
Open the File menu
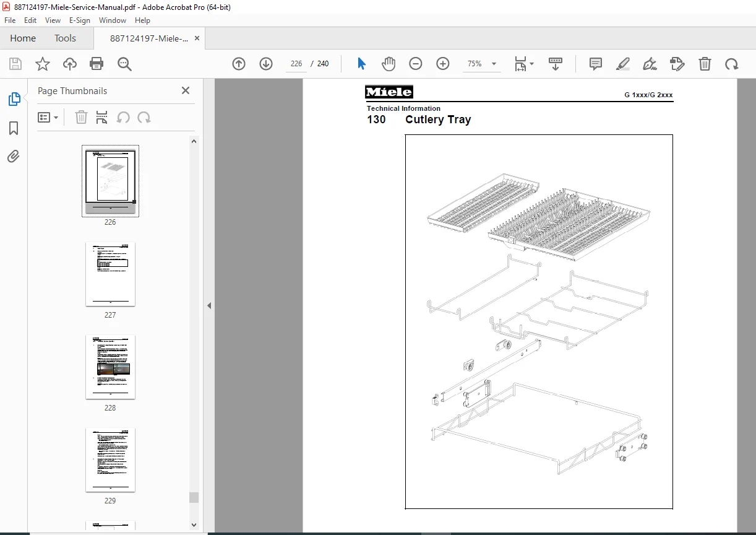[x=10, y=20]
